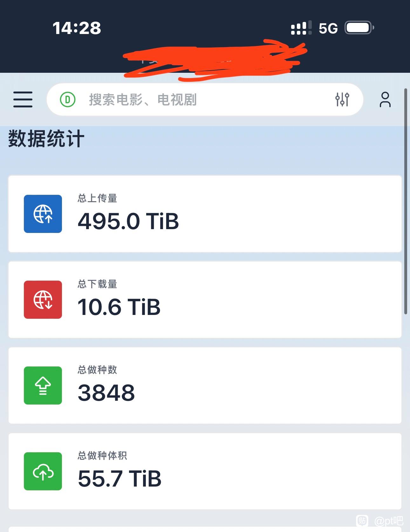Open the hamburger navigation menu
The height and width of the screenshot is (532, 410).
coord(23,99)
